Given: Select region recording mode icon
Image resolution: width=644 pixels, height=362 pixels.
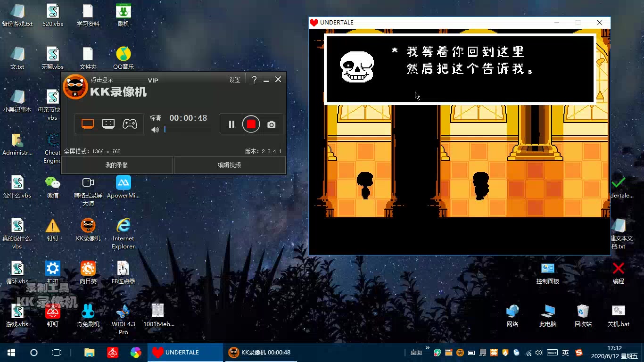Looking at the screenshot, I should tap(108, 124).
